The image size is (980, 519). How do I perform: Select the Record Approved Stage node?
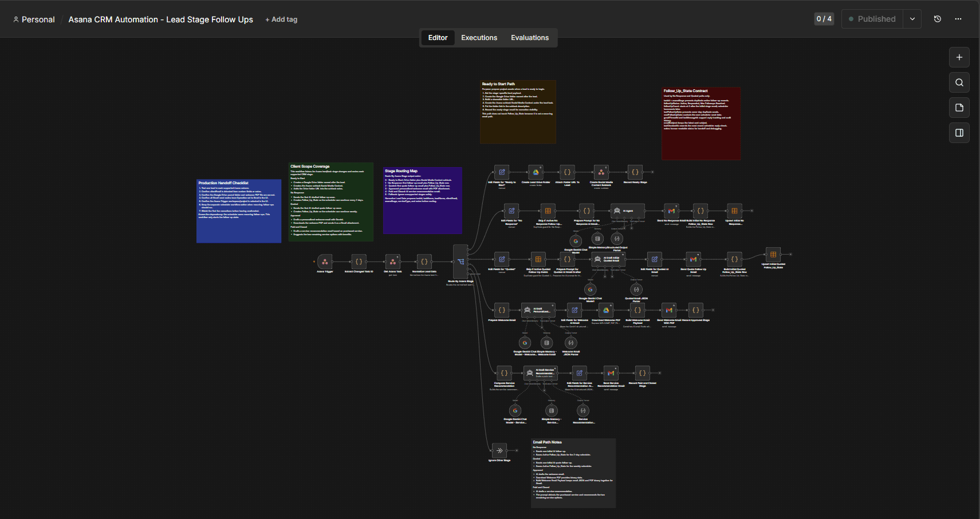695,310
